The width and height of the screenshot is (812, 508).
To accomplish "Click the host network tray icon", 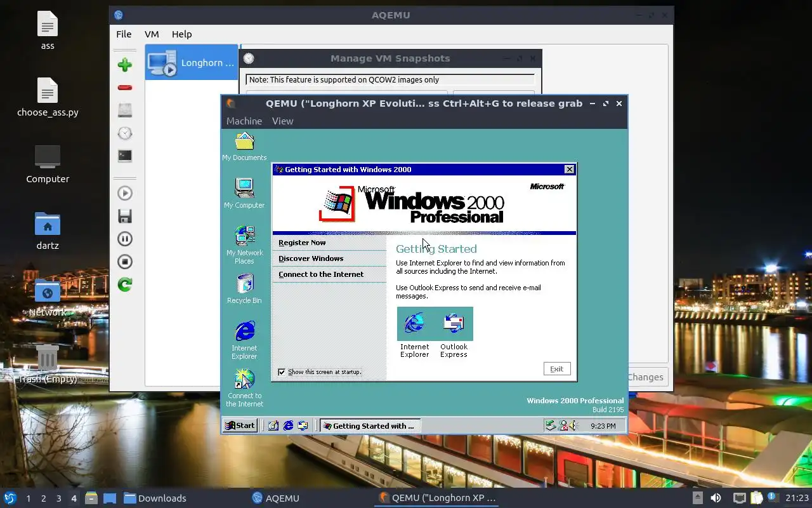I will coord(739,498).
